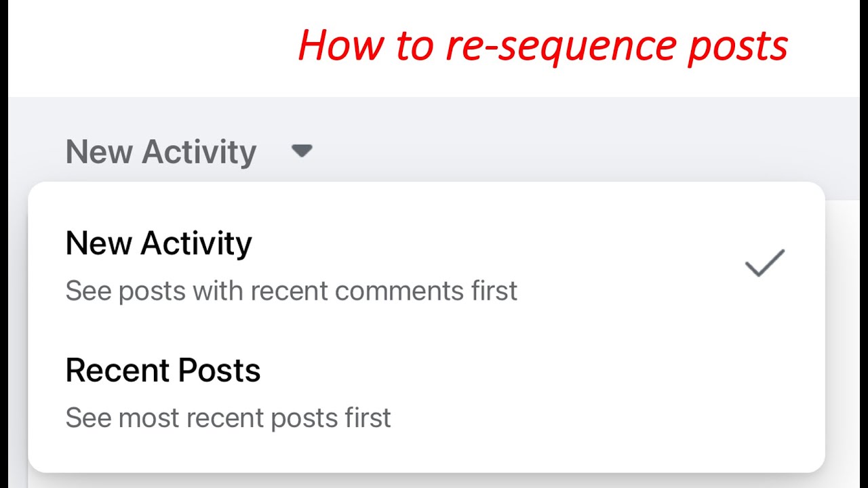Click the bold New Activity heading in popup
The height and width of the screenshot is (488, 868).
point(159,243)
